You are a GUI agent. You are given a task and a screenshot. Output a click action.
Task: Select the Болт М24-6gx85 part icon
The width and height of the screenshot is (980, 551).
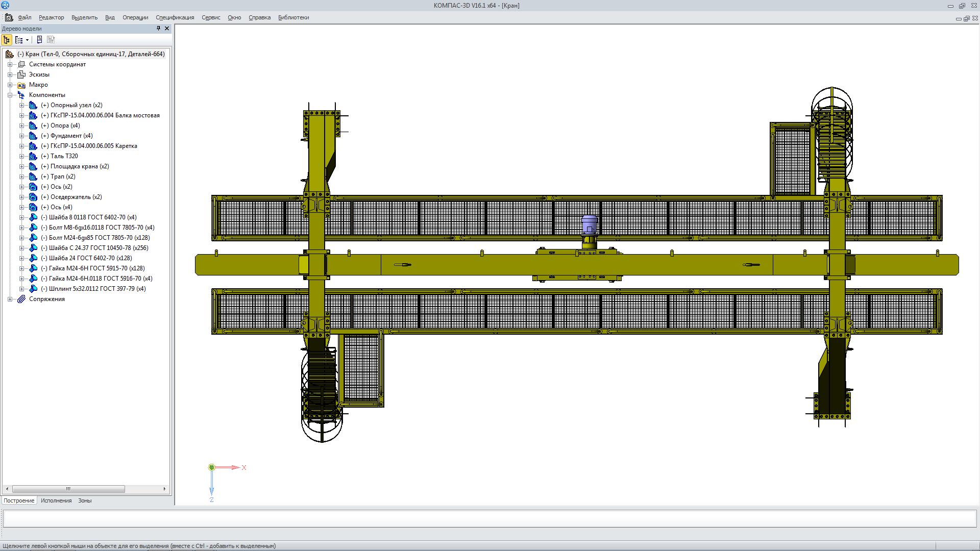point(33,238)
